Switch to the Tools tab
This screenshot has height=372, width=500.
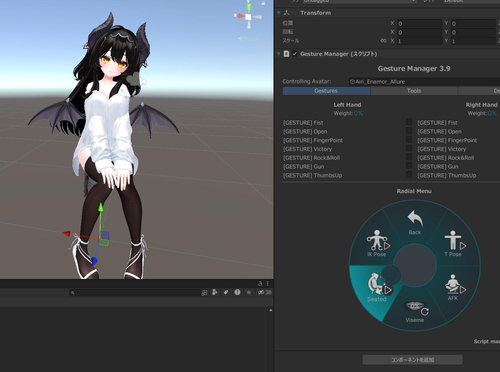[x=414, y=91]
